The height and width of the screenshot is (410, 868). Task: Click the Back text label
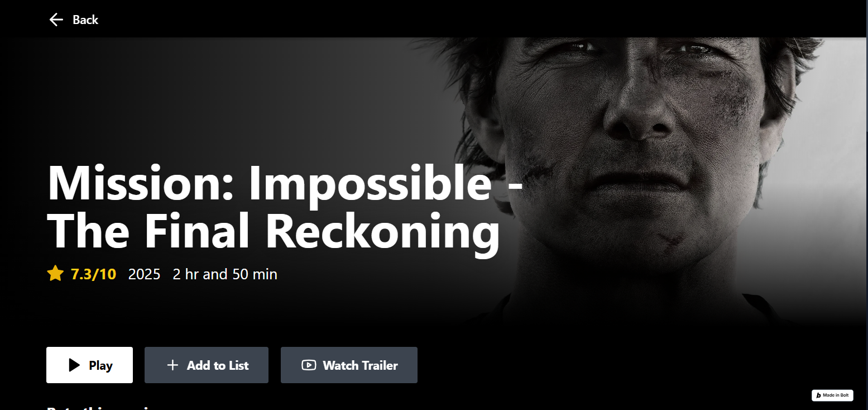click(x=85, y=20)
